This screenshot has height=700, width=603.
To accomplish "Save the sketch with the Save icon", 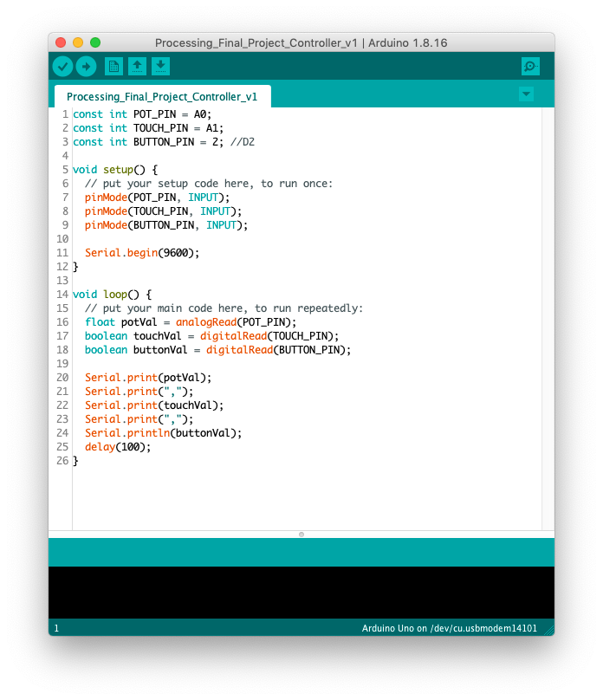I will click(160, 67).
